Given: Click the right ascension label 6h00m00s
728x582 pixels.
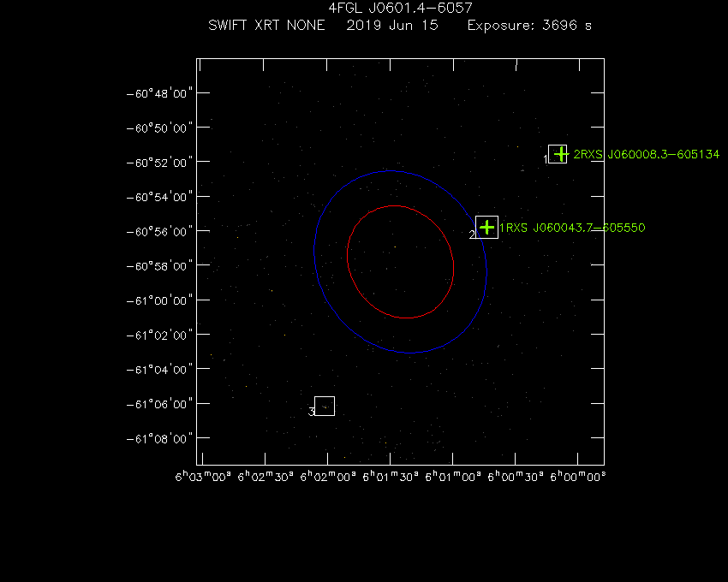Looking at the screenshot, I should (x=578, y=477).
